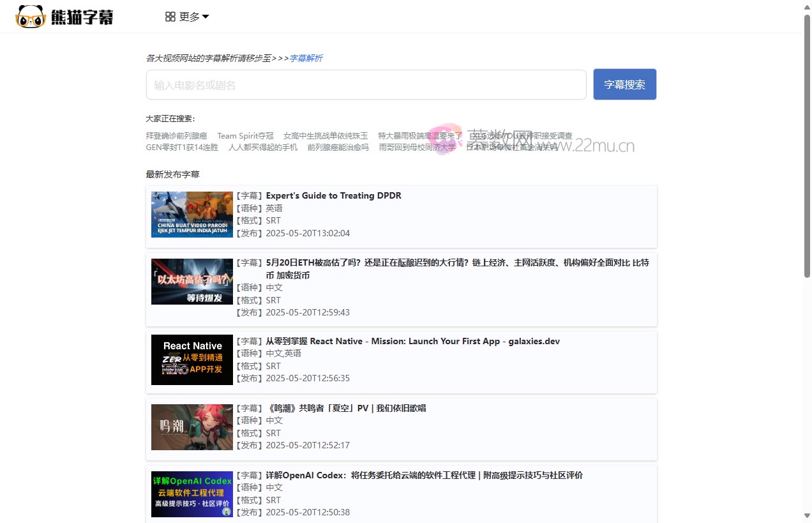This screenshot has height=523, width=812.
Task: Expand the 更多 dropdown arrow
Action: click(206, 17)
